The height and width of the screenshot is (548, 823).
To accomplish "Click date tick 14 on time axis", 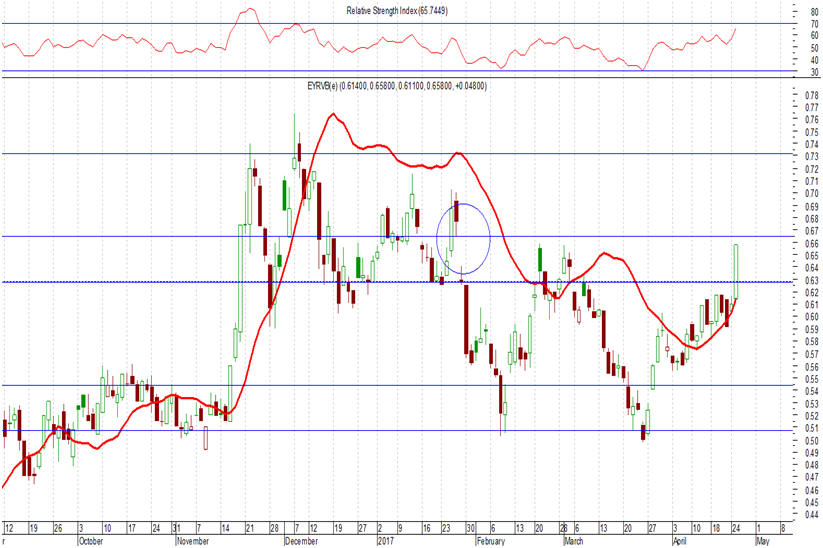I will [x=225, y=528].
